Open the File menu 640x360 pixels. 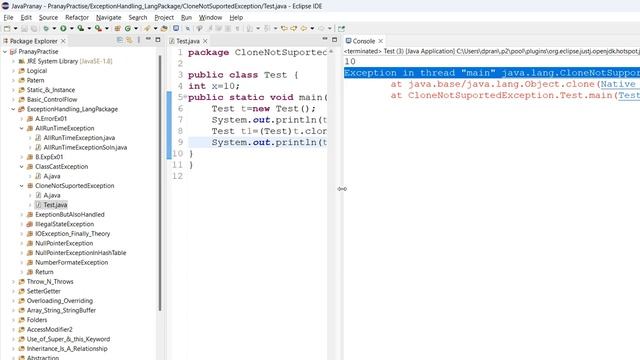pos(8,18)
